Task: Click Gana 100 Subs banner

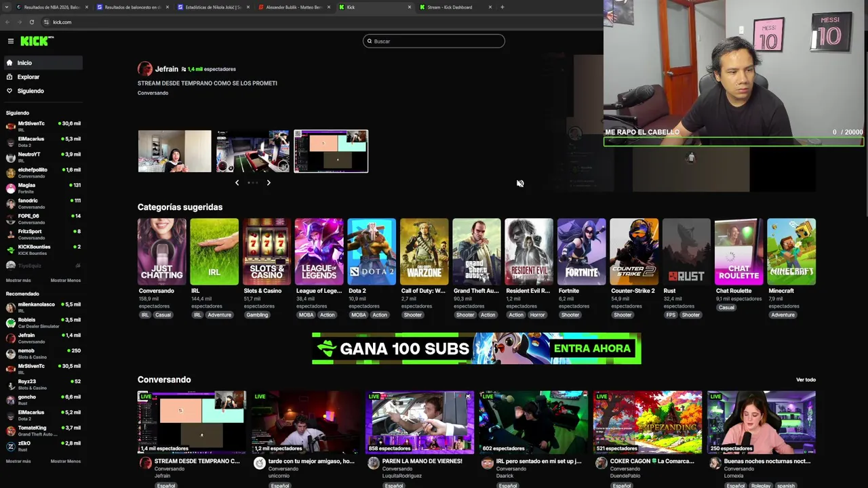Action: [476, 348]
